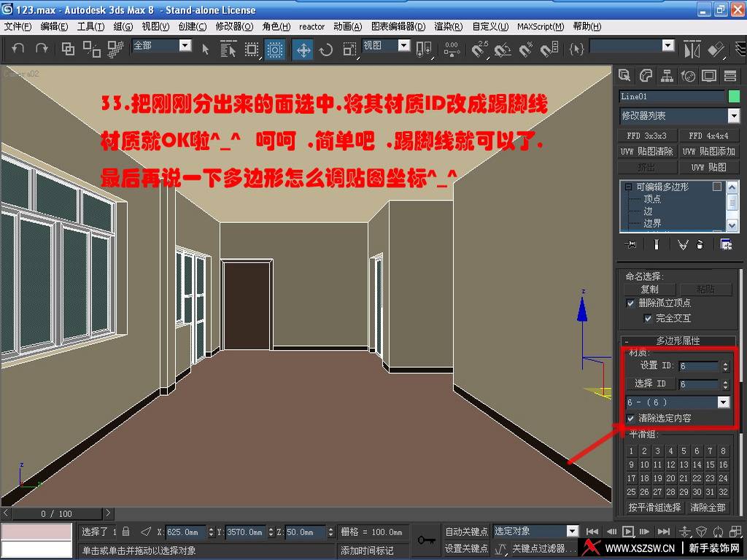This screenshot has height=560, width=747.
Task: Open the Select by Name tool
Action: [x=228, y=49]
